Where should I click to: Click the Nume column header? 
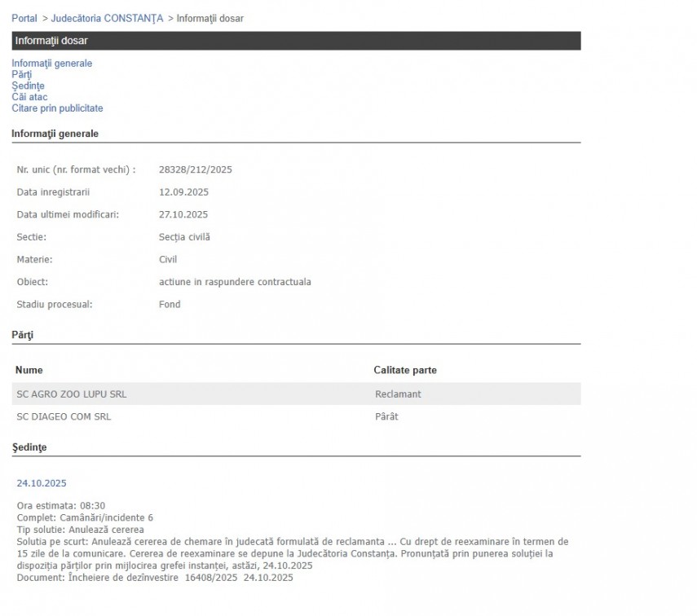tap(29, 370)
